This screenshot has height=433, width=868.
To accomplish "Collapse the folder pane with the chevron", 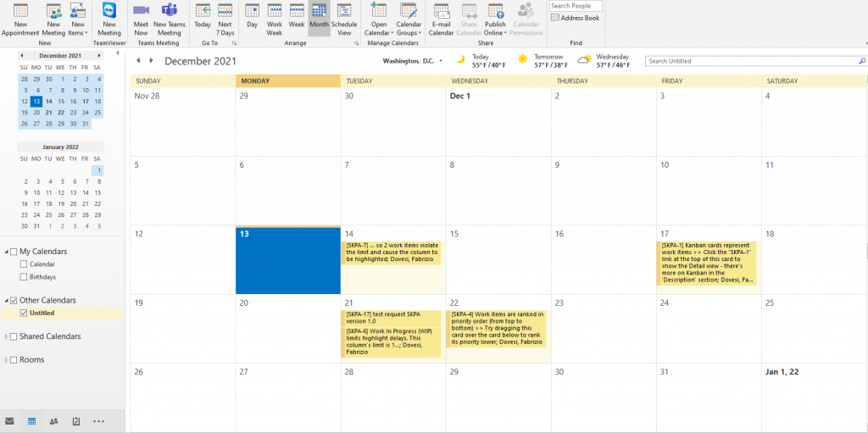I will click(118, 53).
